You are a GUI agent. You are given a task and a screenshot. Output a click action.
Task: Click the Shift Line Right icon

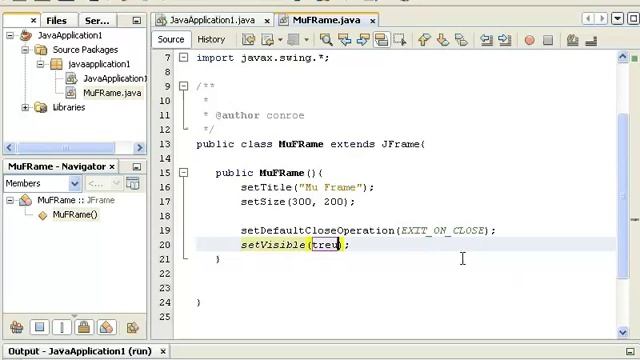point(505,40)
